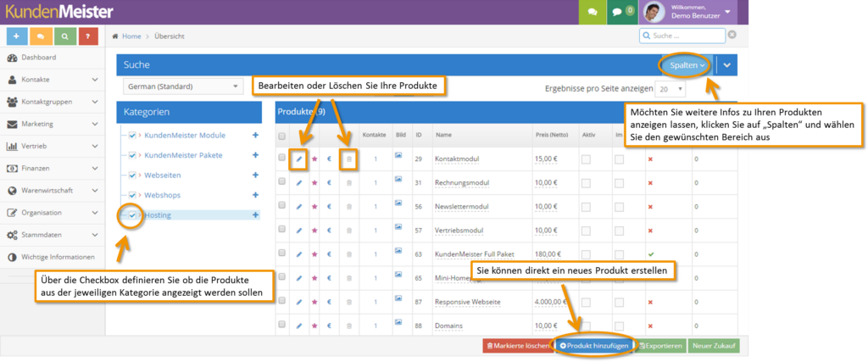Expand the Kontakte sidebar menu

click(x=53, y=80)
